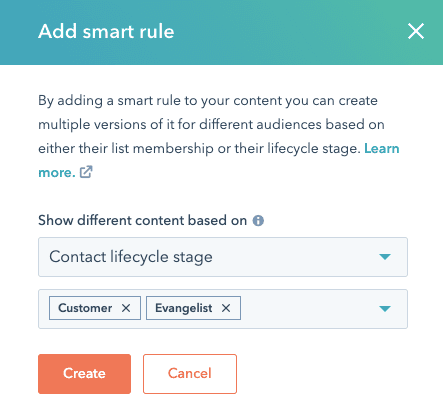443x416 pixels.
Task: Click the external link icon after "more."
Action: pos(86,172)
